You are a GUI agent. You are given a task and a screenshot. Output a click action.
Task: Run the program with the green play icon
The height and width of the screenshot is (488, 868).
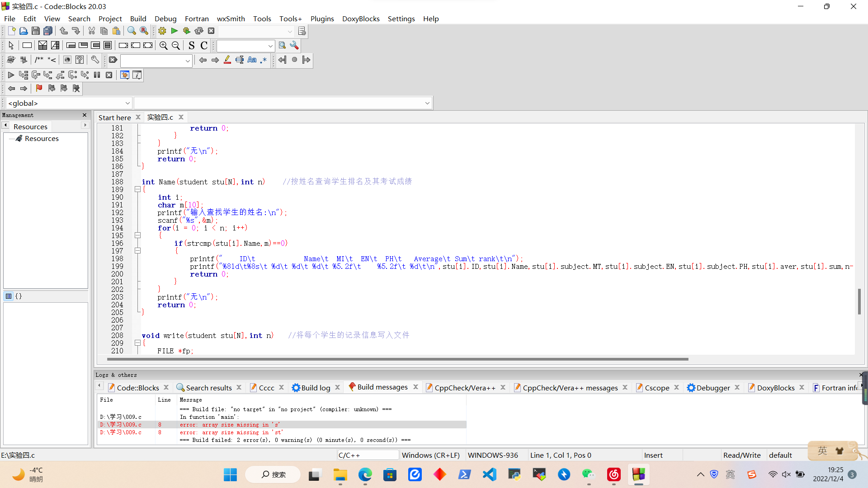[175, 31]
